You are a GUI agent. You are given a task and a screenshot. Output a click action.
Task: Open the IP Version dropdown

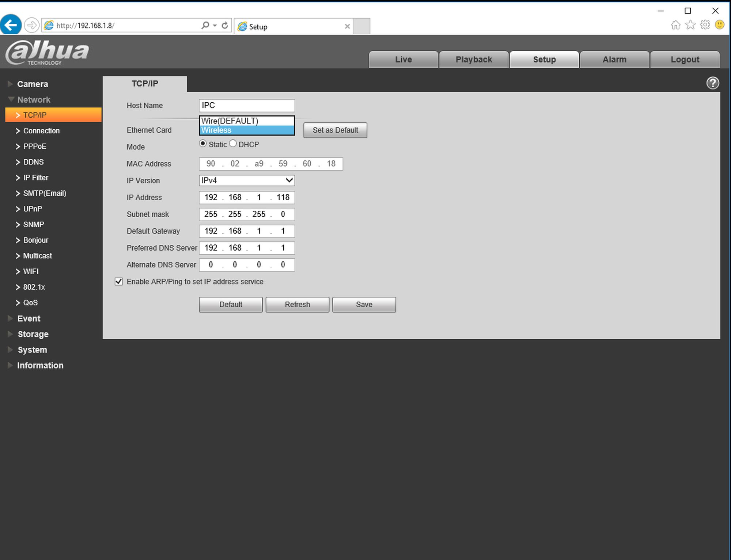pyautogui.click(x=247, y=180)
